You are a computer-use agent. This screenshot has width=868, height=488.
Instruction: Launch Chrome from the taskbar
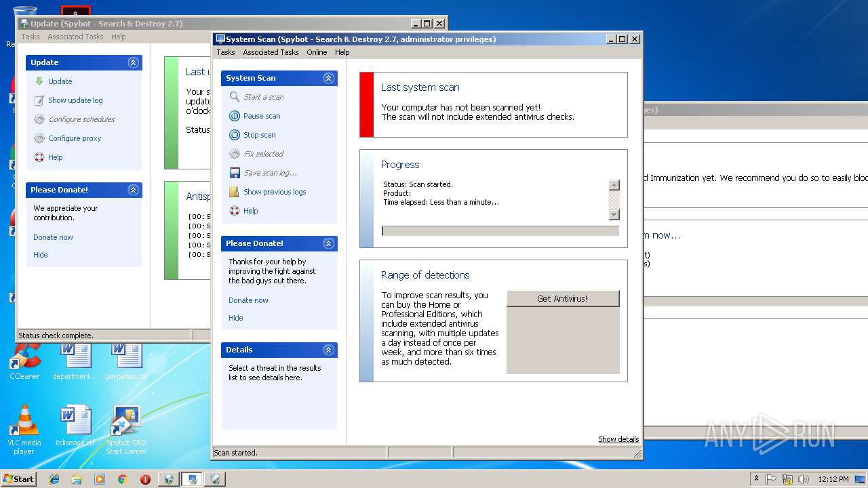pyautogui.click(x=122, y=479)
